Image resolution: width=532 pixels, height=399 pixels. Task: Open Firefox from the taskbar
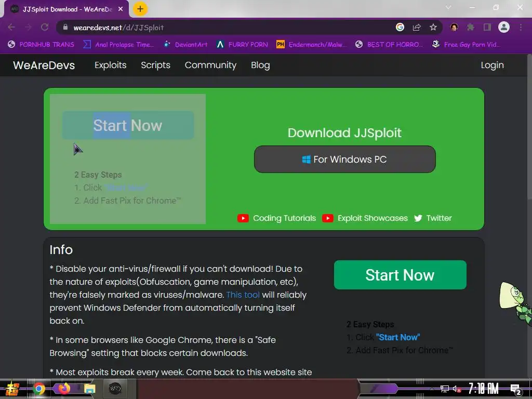(64, 389)
